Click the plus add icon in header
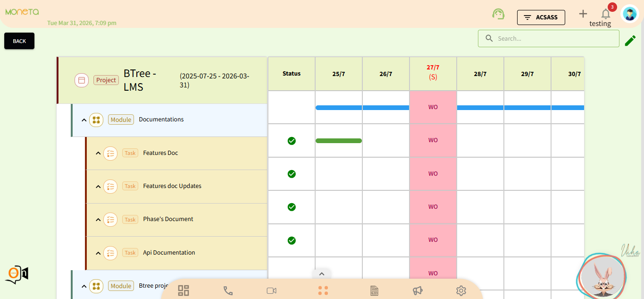The image size is (644, 299). point(583,14)
